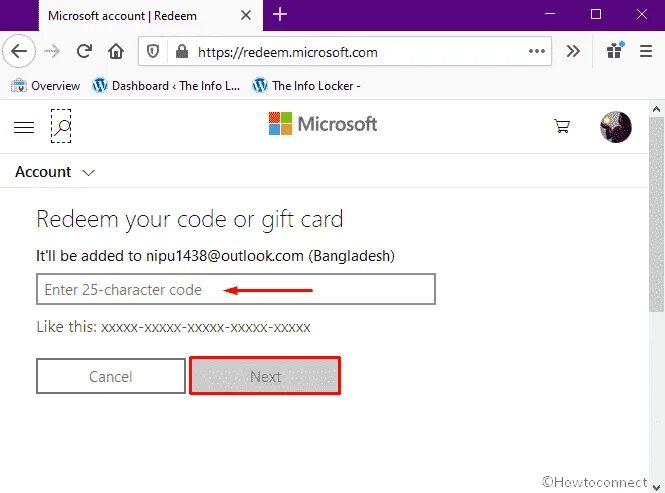665x493 pixels.
Task: View site info via the padlock icon
Action: pyautogui.click(x=182, y=52)
